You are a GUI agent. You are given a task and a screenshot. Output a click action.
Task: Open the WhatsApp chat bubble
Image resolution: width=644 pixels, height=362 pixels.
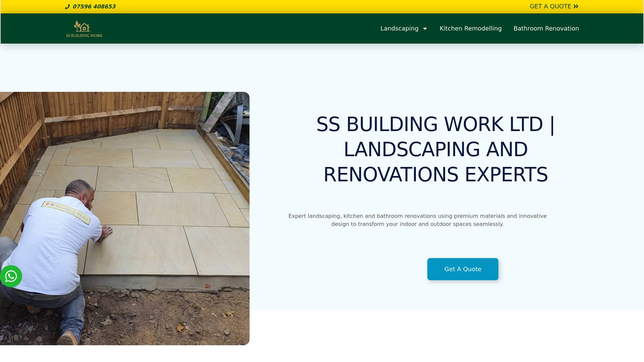click(x=11, y=276)
